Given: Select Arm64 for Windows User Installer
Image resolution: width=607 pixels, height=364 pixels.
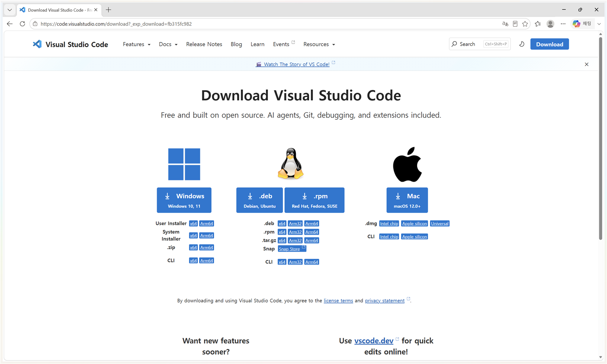Looking at the screenshot, I should click(207, 224).
